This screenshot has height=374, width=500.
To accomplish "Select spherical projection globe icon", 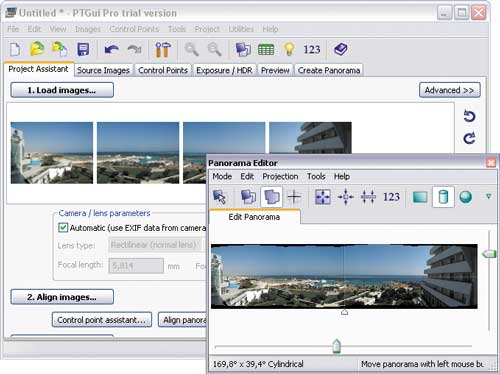I will (466, 197).
